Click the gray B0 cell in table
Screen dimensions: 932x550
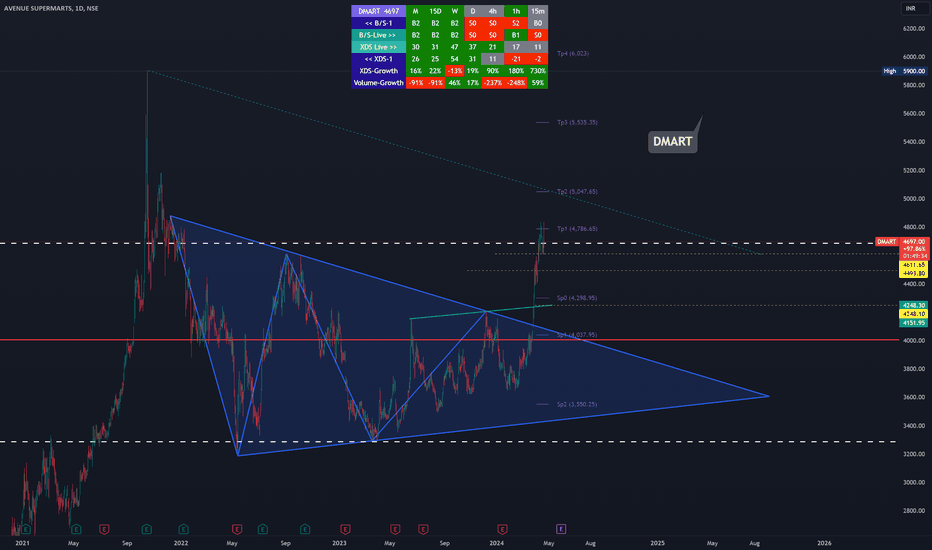538,23
